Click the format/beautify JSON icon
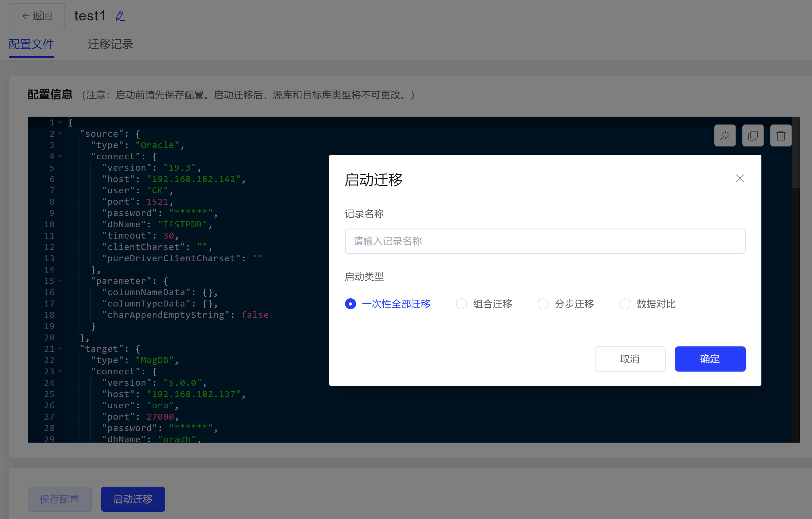The height and width of the screenshot is (519, 812). click(725, 135)
